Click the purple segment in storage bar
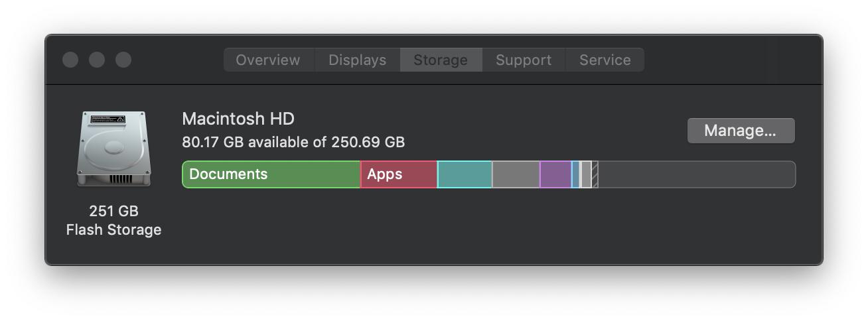Image resolution: width=868 pixels, height=321 pixels. click(x=555, y=174)
